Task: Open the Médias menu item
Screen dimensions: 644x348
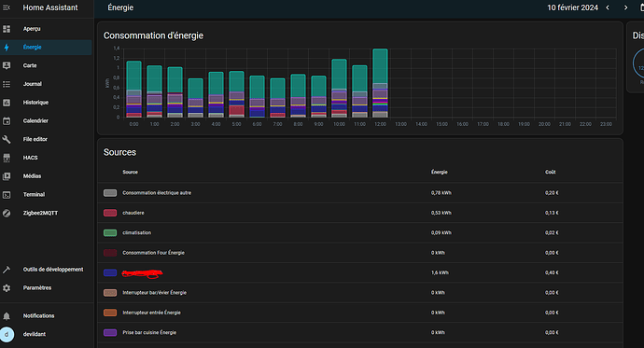Action: [46, 176]
